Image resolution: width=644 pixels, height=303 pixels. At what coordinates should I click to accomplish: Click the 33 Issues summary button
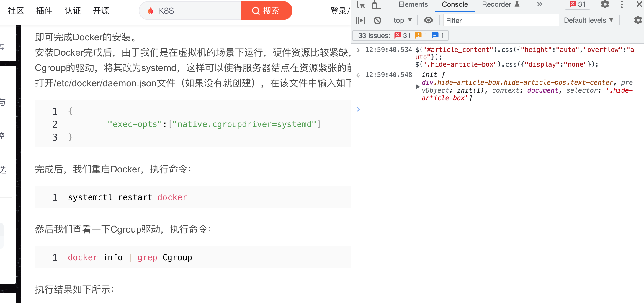(401, 36)
